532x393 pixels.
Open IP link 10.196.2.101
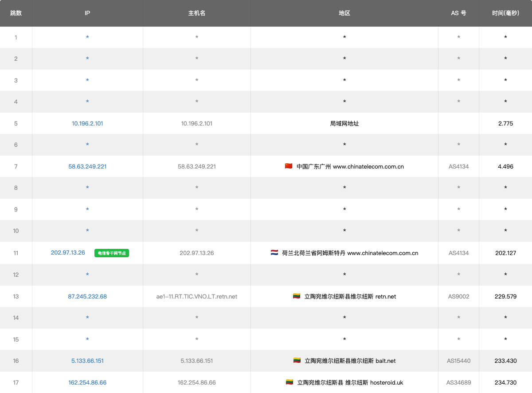point(87,123)
